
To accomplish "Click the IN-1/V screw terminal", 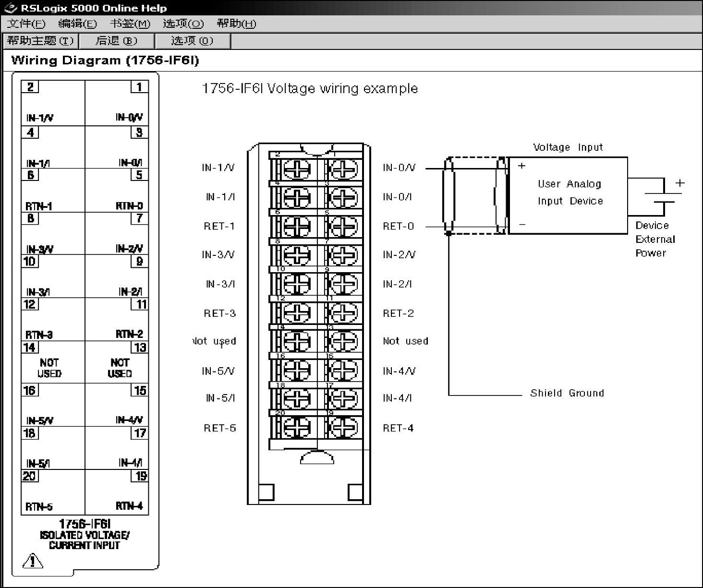I will click(297, 169).
